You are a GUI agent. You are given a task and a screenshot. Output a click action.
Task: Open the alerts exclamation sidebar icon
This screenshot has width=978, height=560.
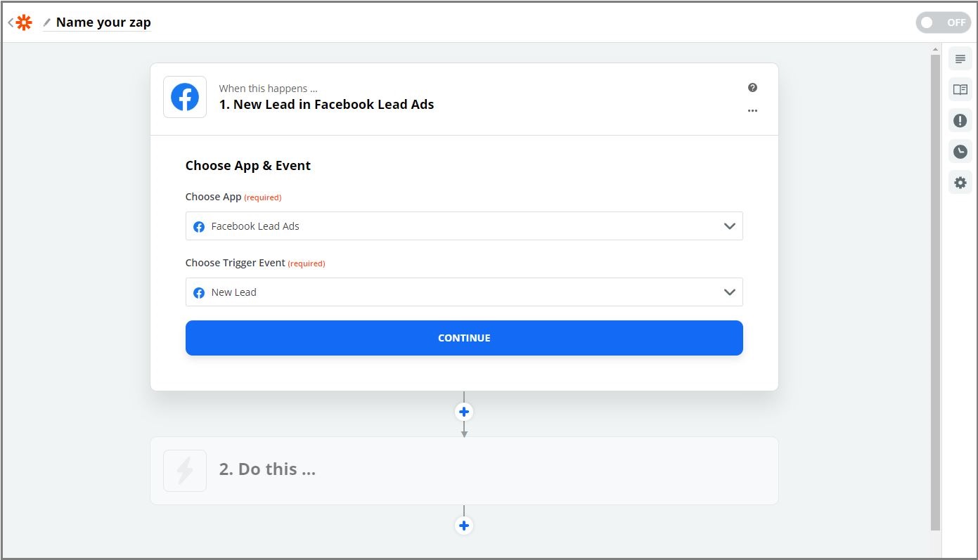coord(960,121)
